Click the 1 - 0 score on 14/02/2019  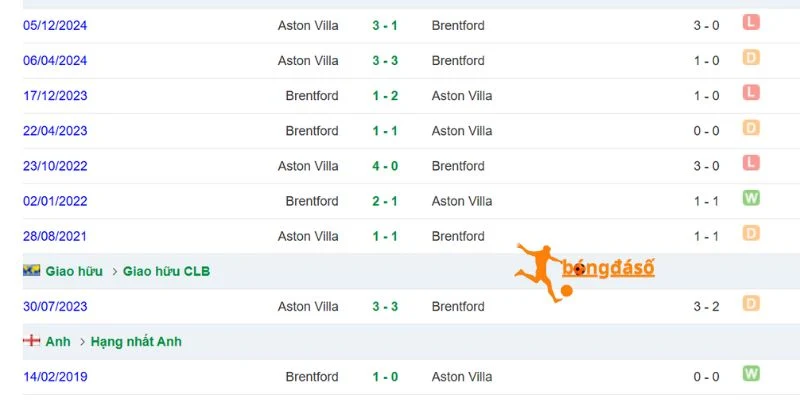[x=385, y=377]
